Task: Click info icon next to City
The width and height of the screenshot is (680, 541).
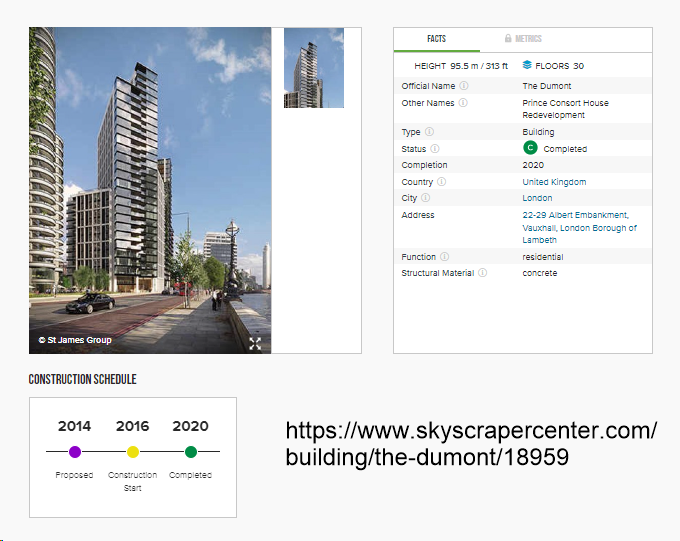Action: point(425,197)
